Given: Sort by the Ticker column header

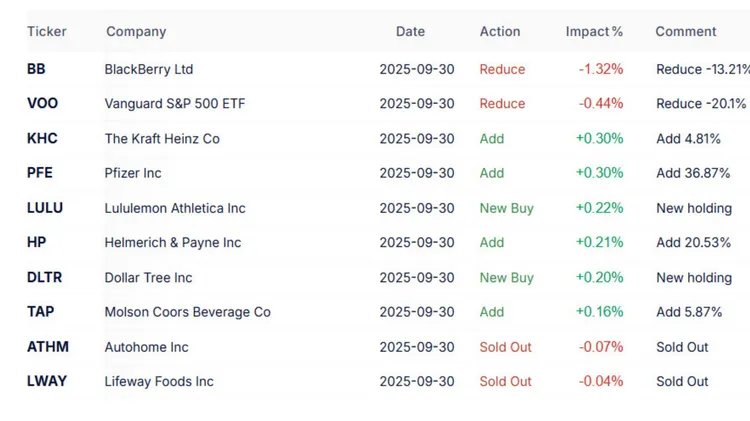Looking at the screenshot, I should pos(47,32).
